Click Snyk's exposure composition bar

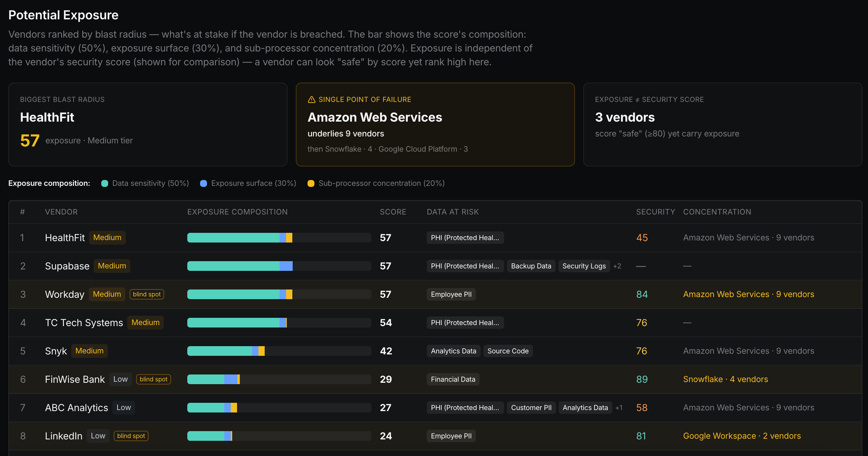point(279,351)
